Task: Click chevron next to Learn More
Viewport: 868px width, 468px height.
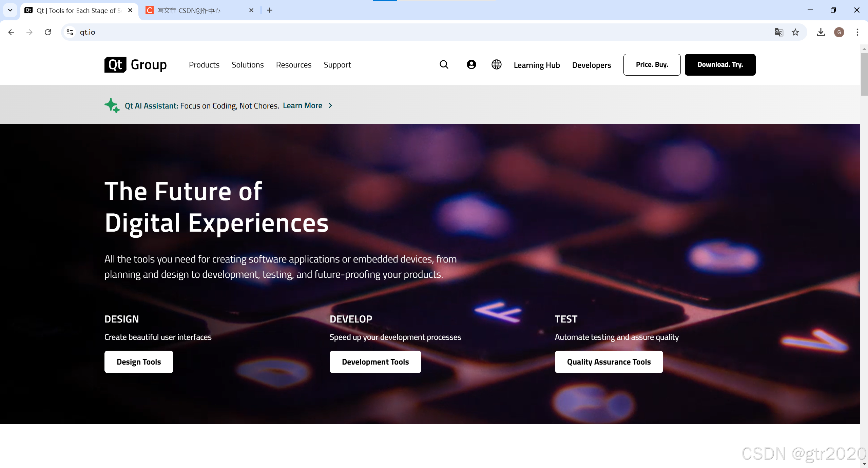Action: click(x=330, y=105)
